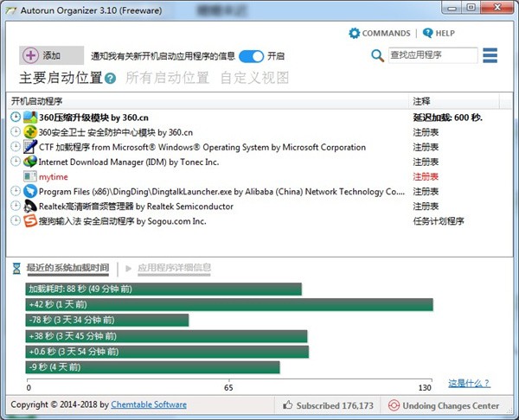The image size is (519, 420).
Task: Click 延迟加载: 600 秒 note
Action: (447, 118)
